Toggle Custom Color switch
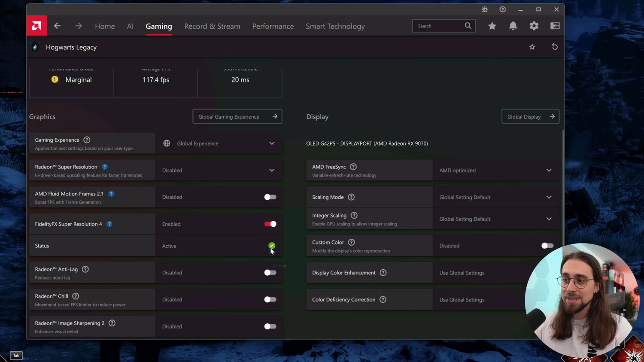 (547, 246)
